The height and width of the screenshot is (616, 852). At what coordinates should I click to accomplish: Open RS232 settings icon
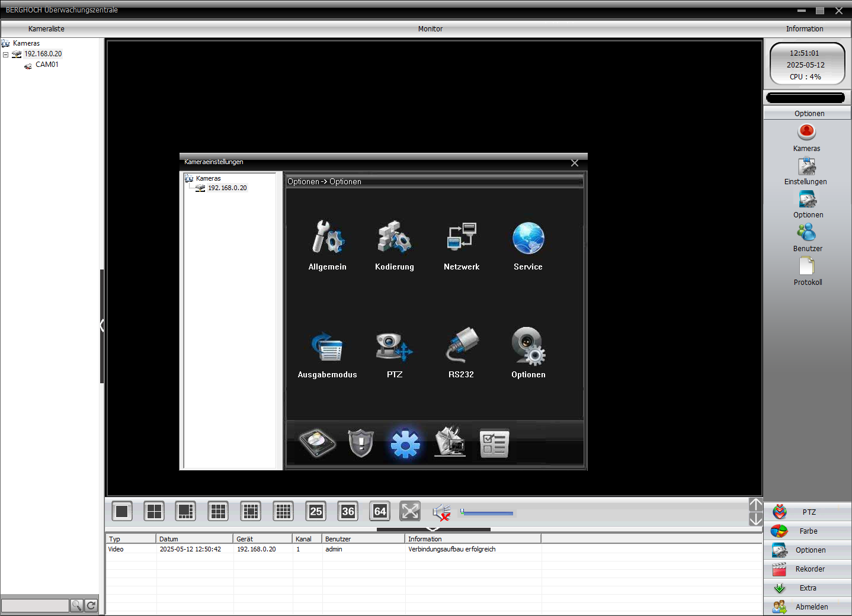(x=462, y=344)
